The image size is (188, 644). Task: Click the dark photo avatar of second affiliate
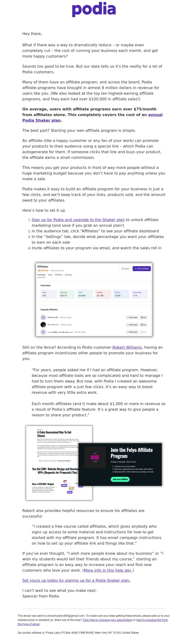(43, 324)
